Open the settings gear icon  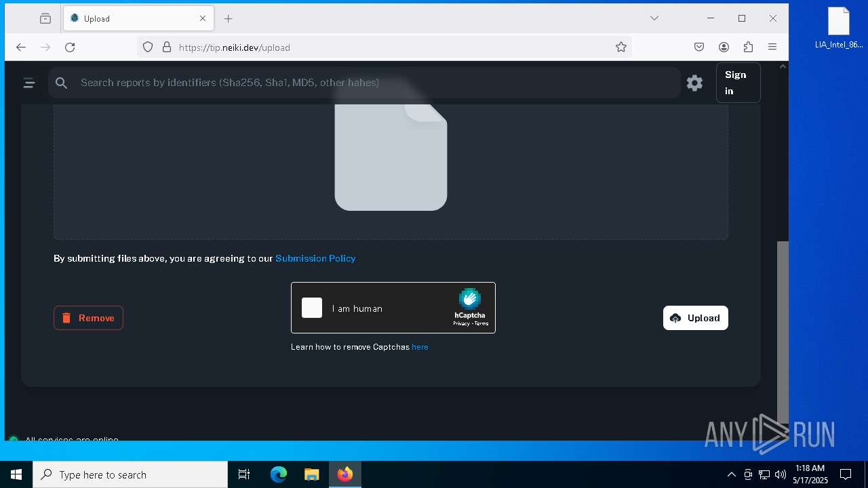[x=694, y=83]
